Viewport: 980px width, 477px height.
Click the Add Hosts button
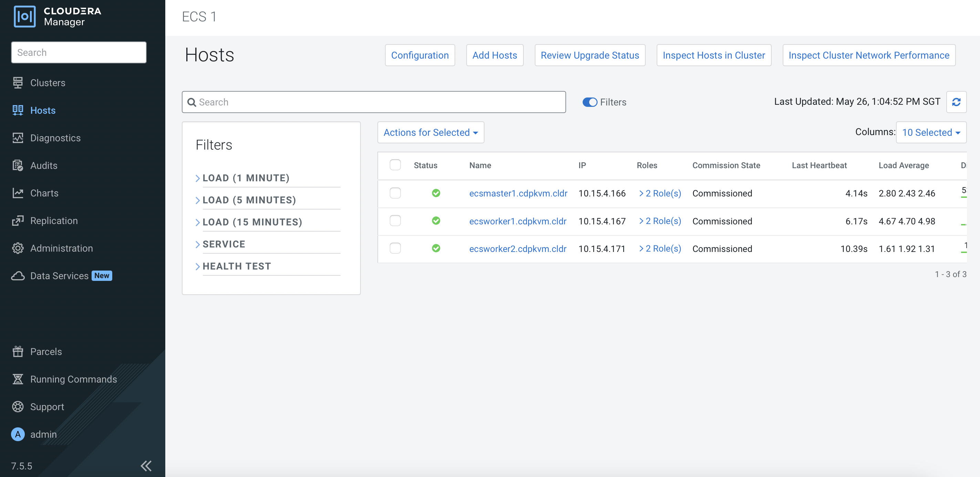click(x=494, y=55)
